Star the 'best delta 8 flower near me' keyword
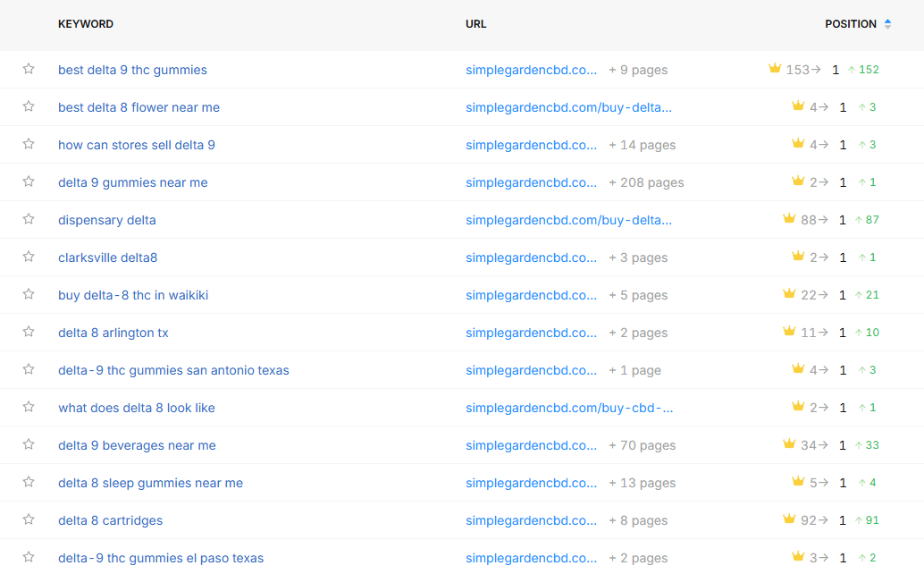This screenshot has width=924, height=574. (x=29, y=106)
